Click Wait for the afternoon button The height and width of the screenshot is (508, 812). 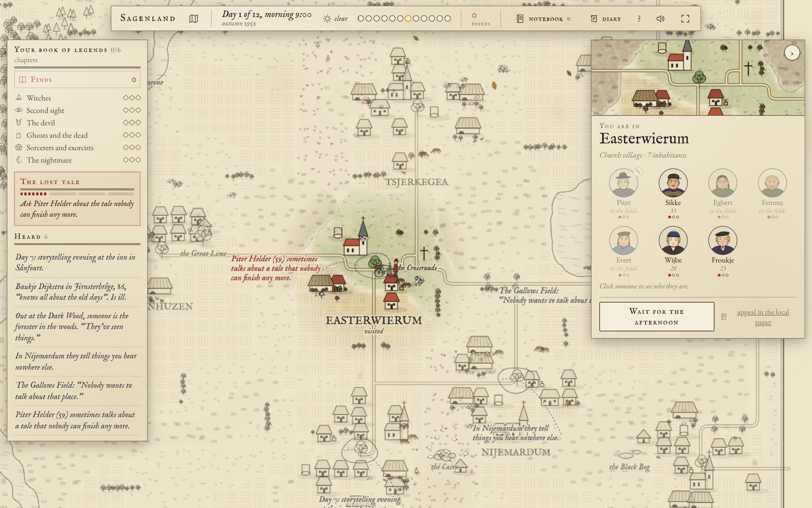coord(656,317)
